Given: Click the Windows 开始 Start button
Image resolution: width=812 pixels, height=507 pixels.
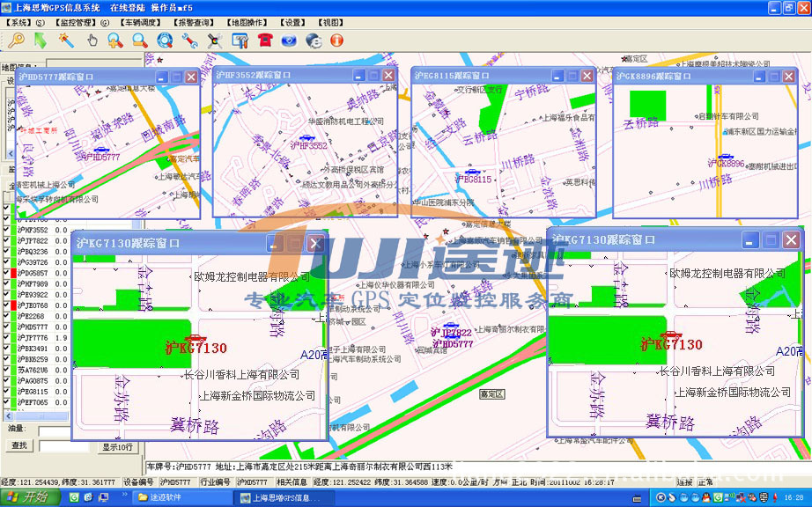Looking at the screenshot, I should point(29,498).
